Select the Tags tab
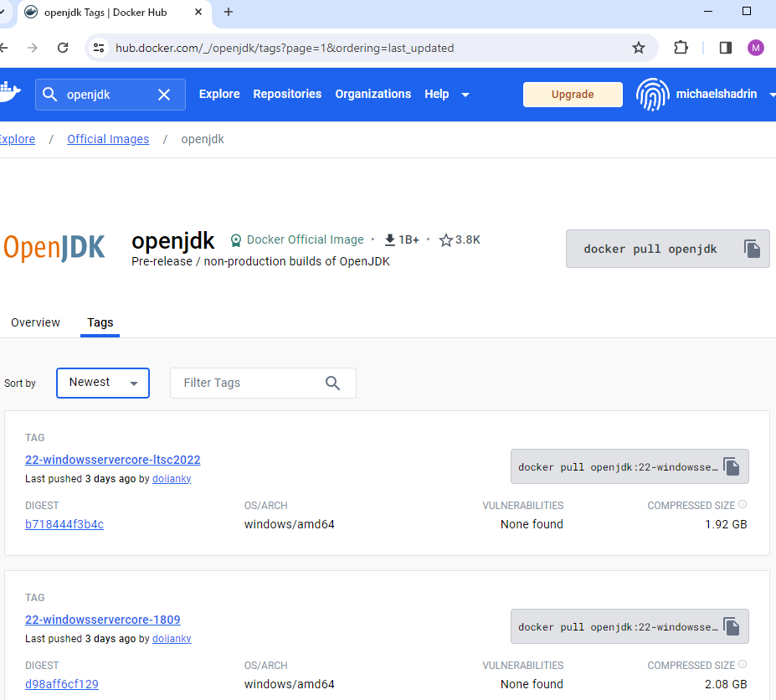This screenshot has width=776, height=700. (x=100, y=322)
